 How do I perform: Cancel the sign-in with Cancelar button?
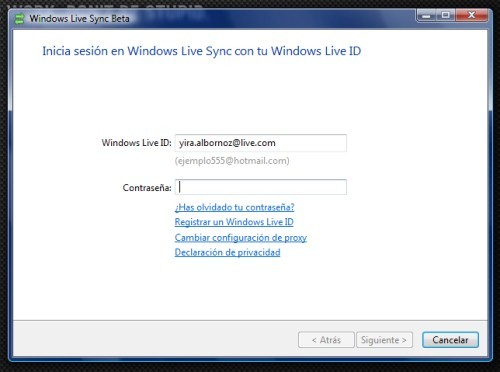click(x=450, y=340)
